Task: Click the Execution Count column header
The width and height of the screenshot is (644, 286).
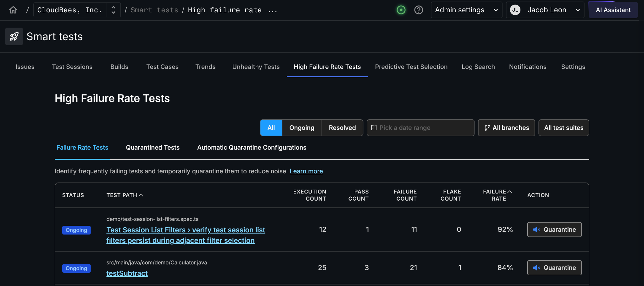Action: point(310,195)
